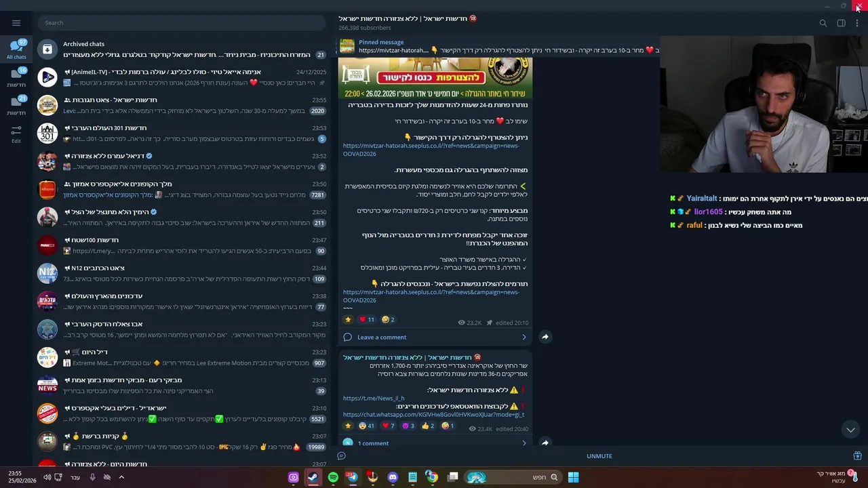Open the צ'אט הכתבים N12 chat
This screenshot has width=868, height=488.
pyautogui.click(x=183, y=273)
